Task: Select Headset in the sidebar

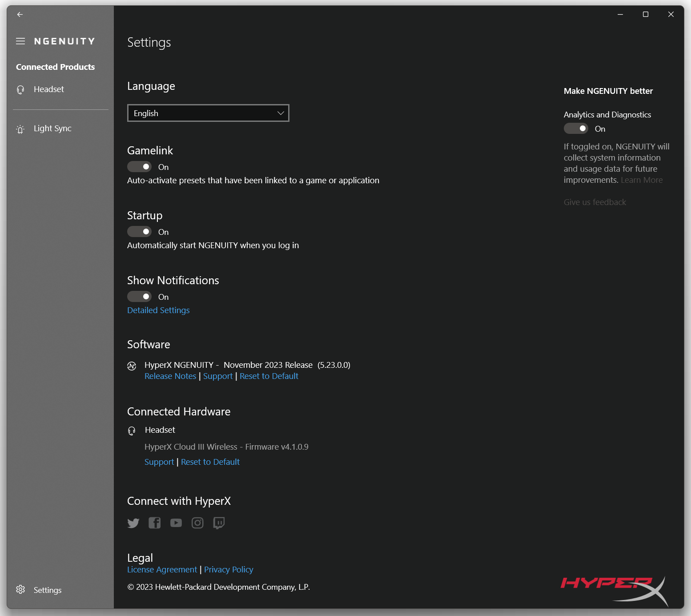Action: [61, 89]
